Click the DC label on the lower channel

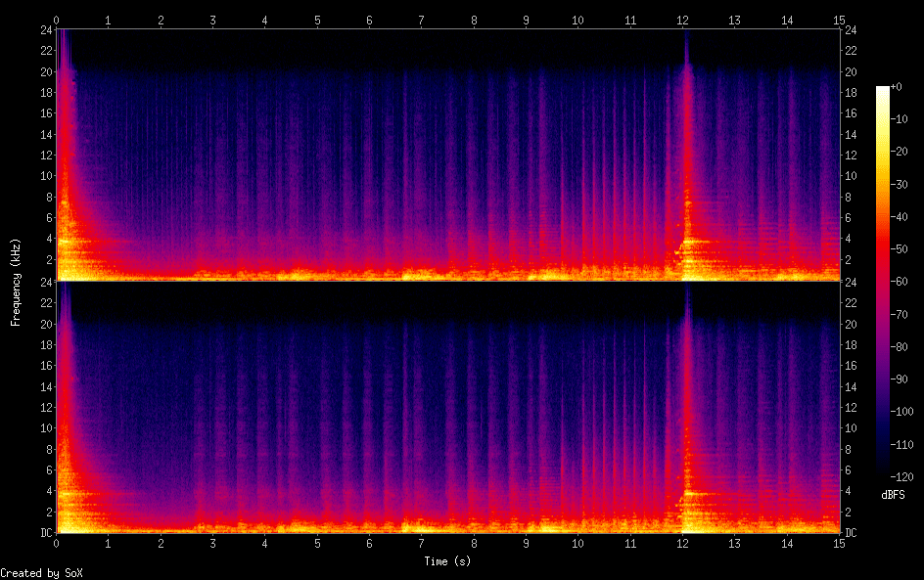45,534
